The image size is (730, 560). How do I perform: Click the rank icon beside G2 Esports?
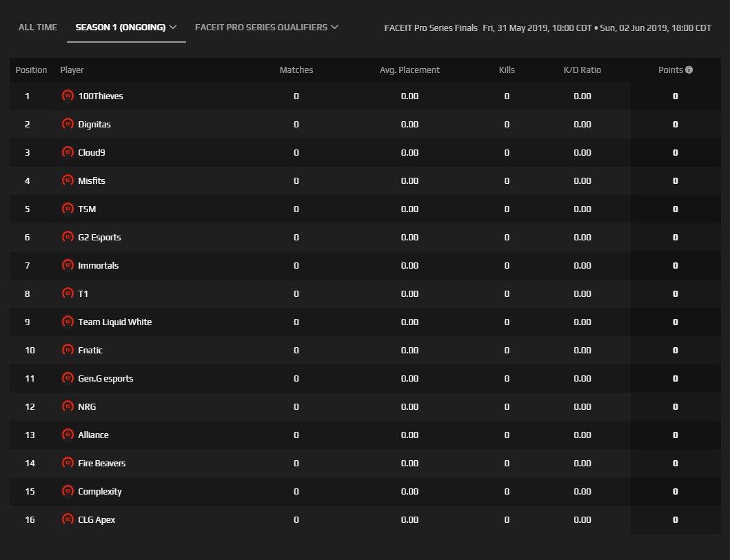coord(68,237)
